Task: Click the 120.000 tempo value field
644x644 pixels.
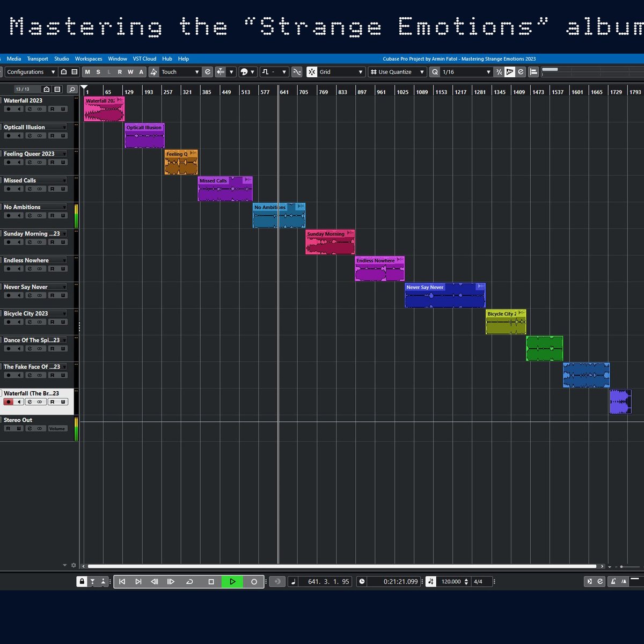Action: pyautogui.click(x=451, y=581)
